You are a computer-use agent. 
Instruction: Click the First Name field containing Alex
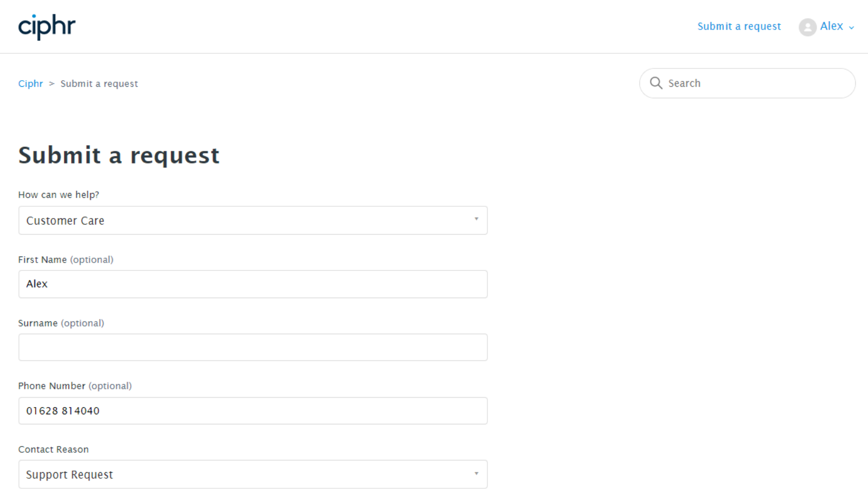tap(253, 284)
